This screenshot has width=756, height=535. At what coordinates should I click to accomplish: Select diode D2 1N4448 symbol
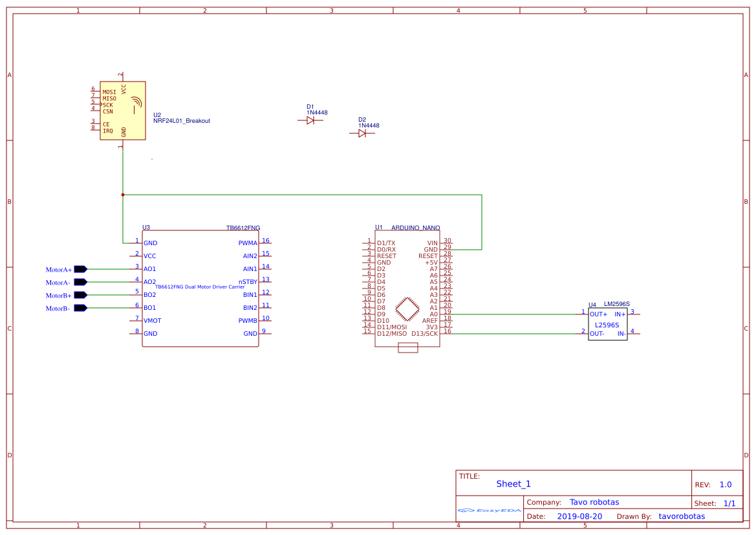pos(362,133)
